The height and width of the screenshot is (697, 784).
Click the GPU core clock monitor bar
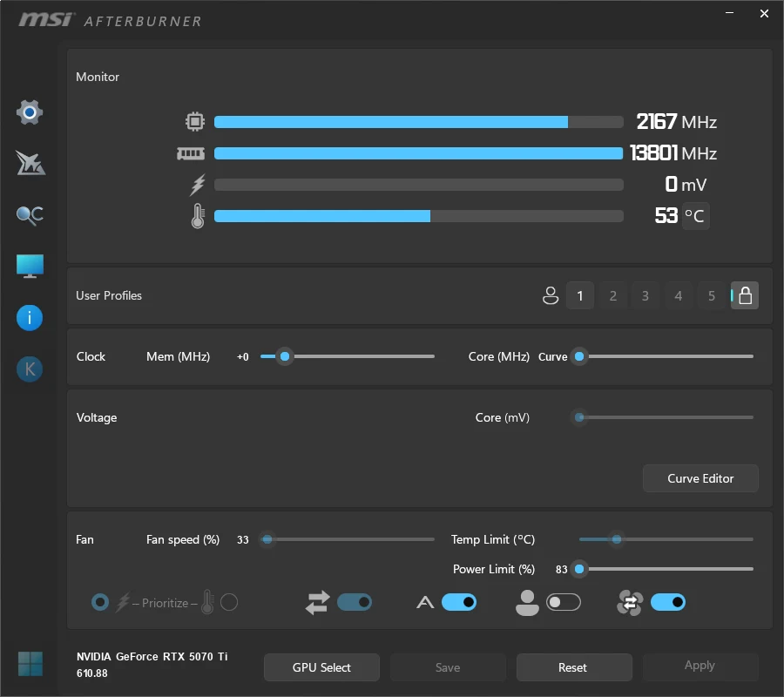pyautogui.click(x=419, y=122)
